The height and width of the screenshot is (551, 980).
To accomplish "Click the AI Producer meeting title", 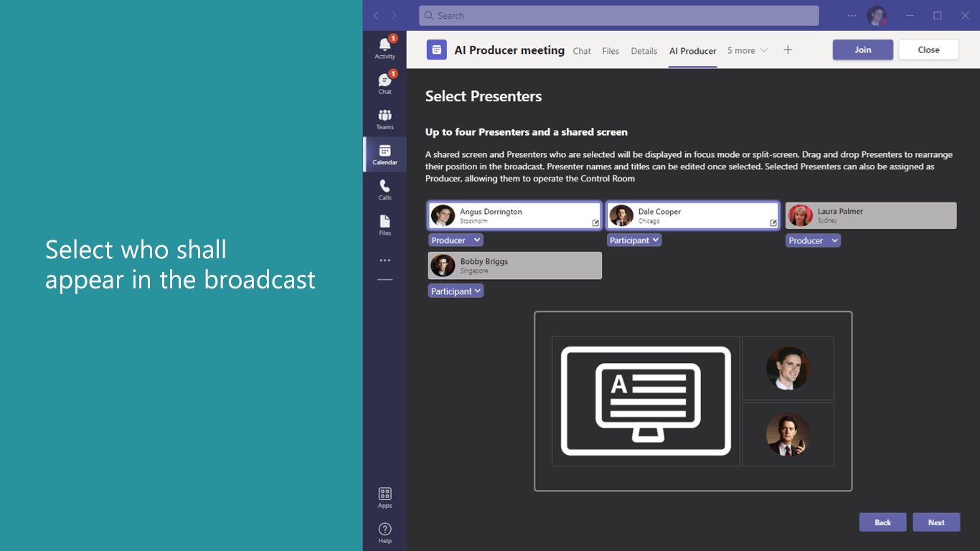I will click(x=509, y=50).
